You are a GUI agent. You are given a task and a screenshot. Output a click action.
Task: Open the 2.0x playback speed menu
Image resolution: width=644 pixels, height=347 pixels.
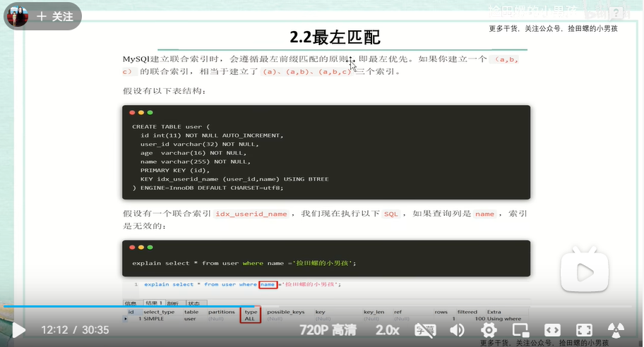(x=387, y=330)
